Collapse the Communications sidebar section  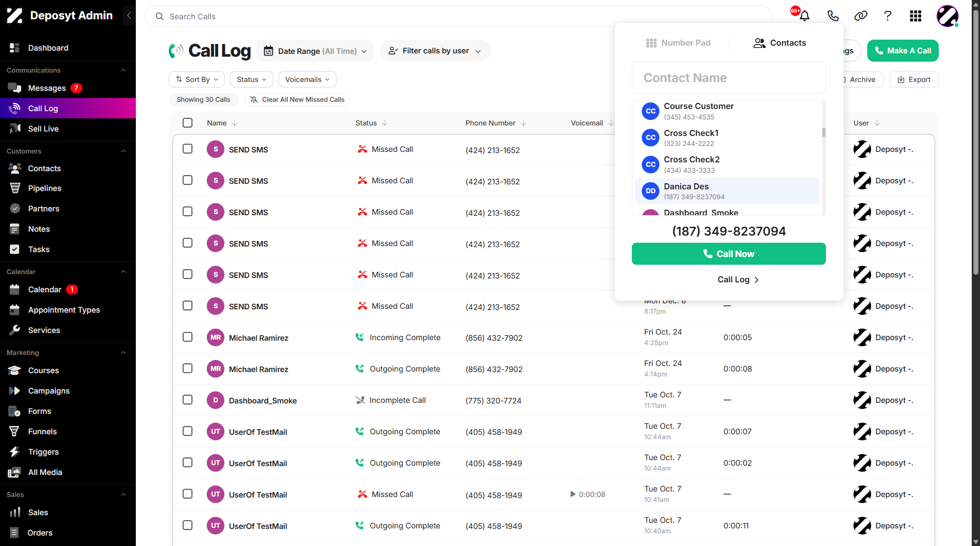coord(123,70)
